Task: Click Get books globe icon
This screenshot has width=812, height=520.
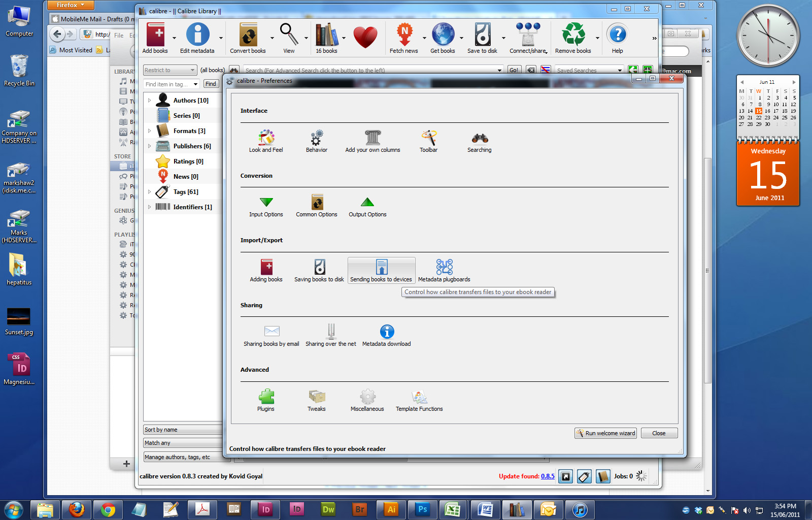Action: click(x=443, y=38)
